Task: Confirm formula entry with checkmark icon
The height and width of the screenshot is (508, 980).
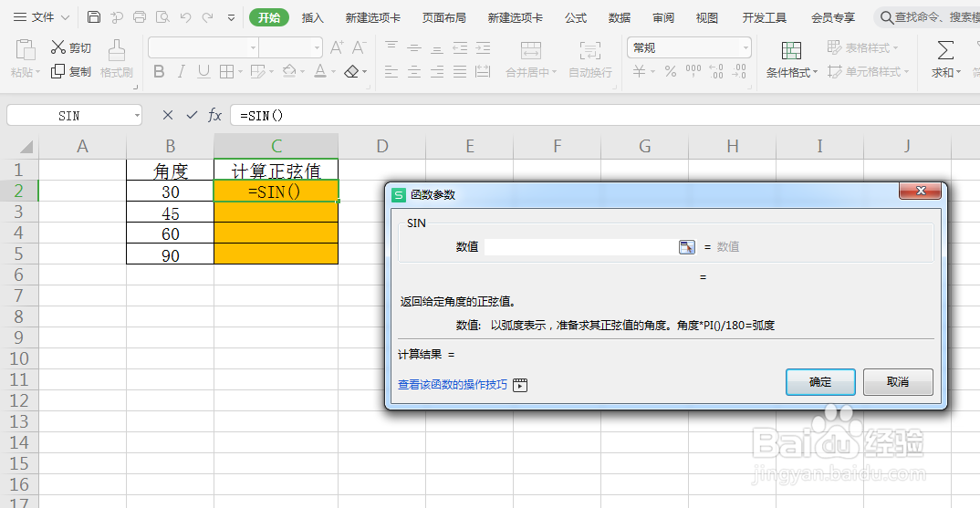Action: coord(192,115)
